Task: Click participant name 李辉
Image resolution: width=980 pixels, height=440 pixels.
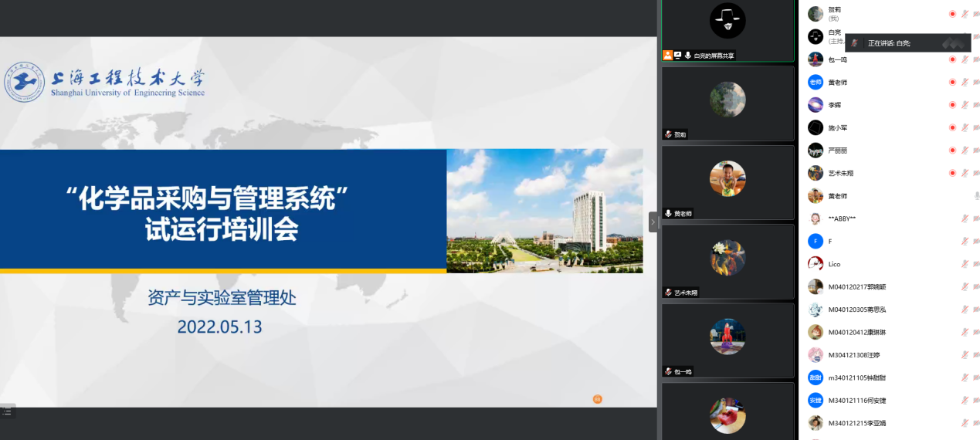Action: 835,105
